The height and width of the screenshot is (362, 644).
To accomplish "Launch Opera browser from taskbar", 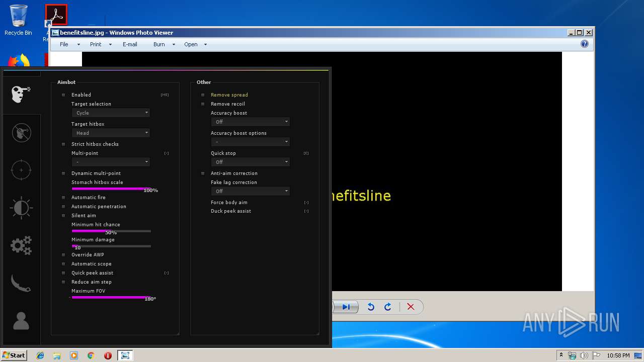I will (x=108, y=355).
